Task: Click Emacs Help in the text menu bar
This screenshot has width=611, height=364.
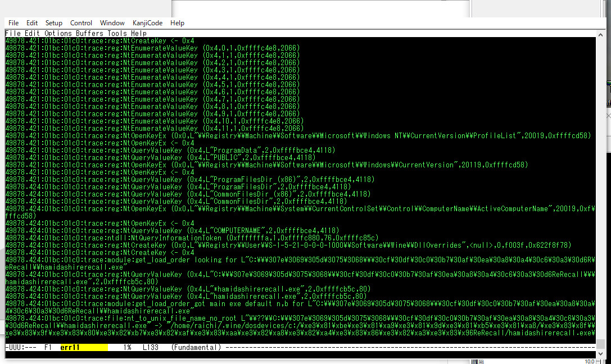Action: (138, 33)
